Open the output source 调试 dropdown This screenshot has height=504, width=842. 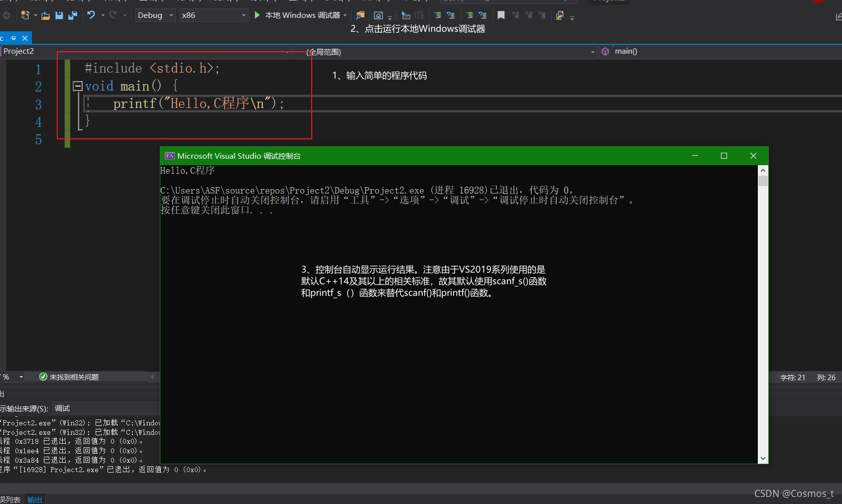tap(106, 408)
